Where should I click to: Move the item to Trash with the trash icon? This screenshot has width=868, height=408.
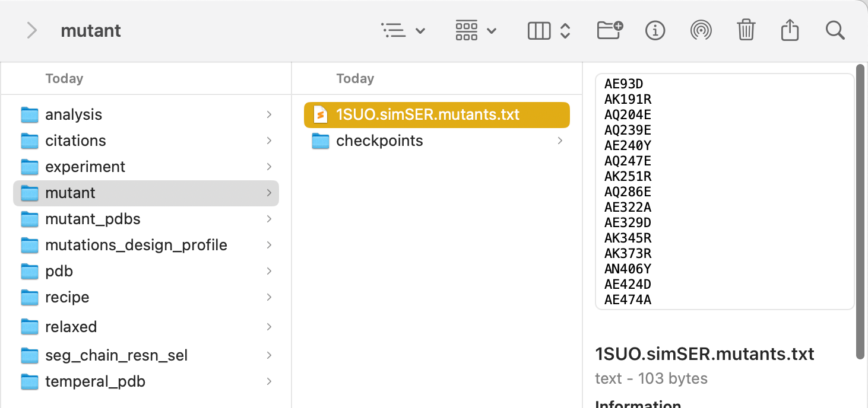pyautogui.click(x=746, y=30)
